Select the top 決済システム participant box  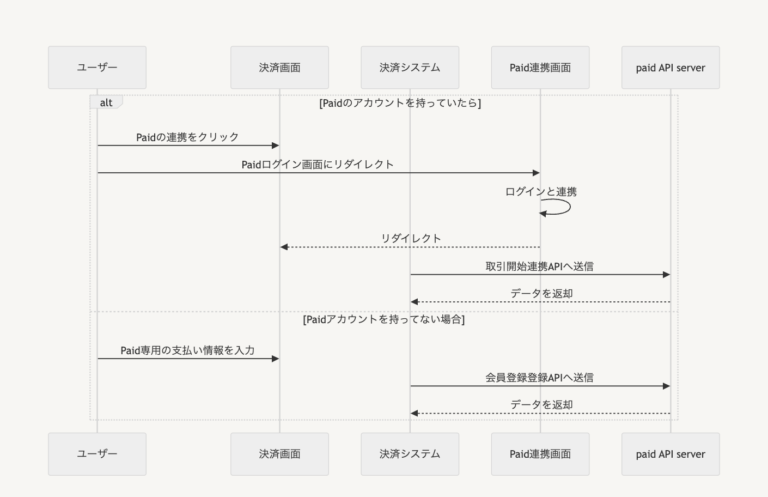[x=410, y=67]
